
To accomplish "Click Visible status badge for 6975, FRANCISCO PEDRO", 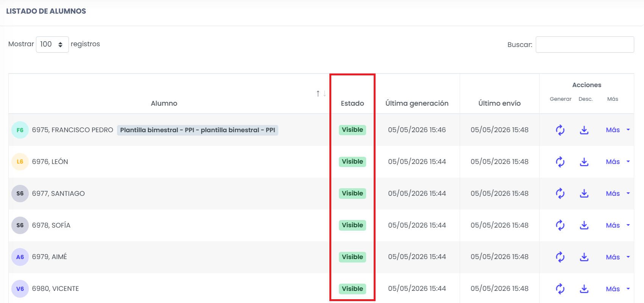I will (x=352, y=130).
